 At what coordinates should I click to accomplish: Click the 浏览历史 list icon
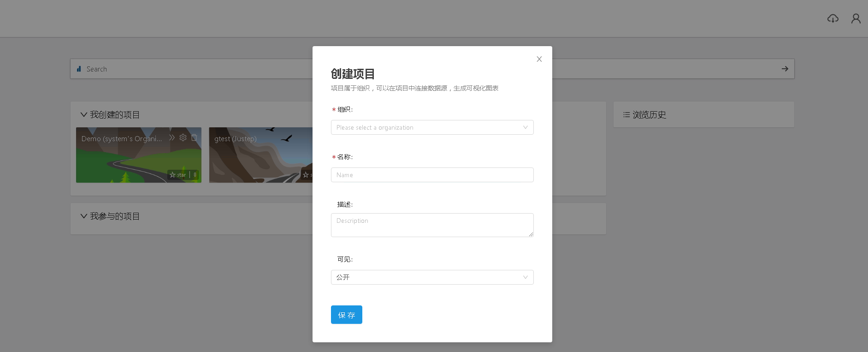pyautogui.click(x=626, y=114)
